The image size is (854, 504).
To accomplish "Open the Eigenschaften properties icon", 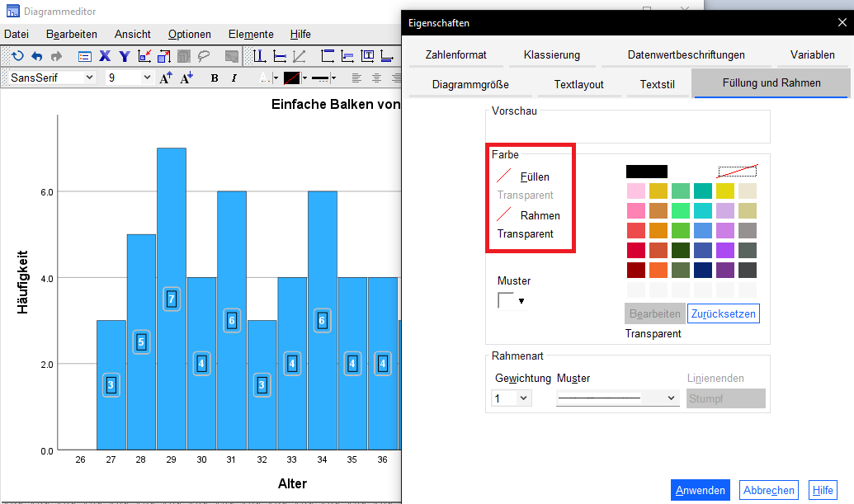I will click(x=84, y=57).
